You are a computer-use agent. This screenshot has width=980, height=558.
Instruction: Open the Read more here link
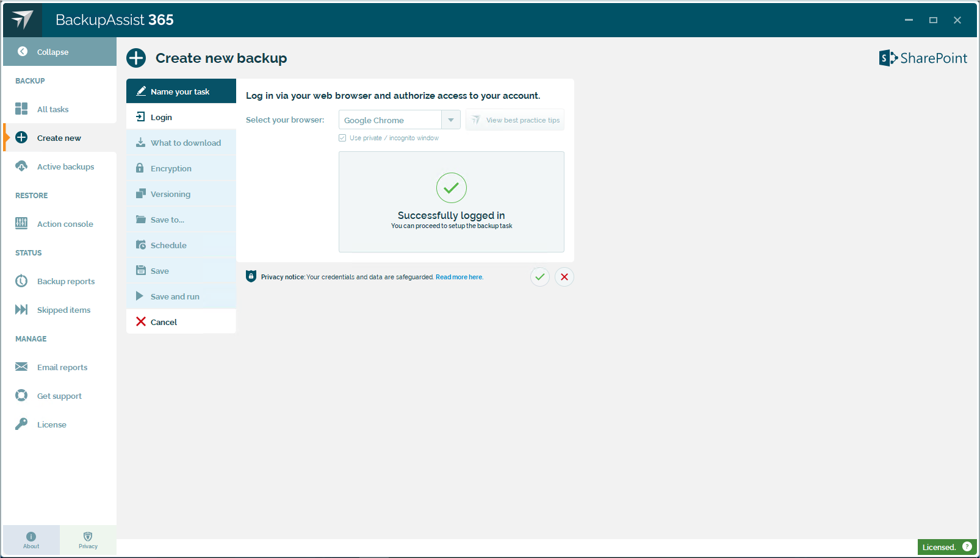pyautogui.click(x=459, y=277)
